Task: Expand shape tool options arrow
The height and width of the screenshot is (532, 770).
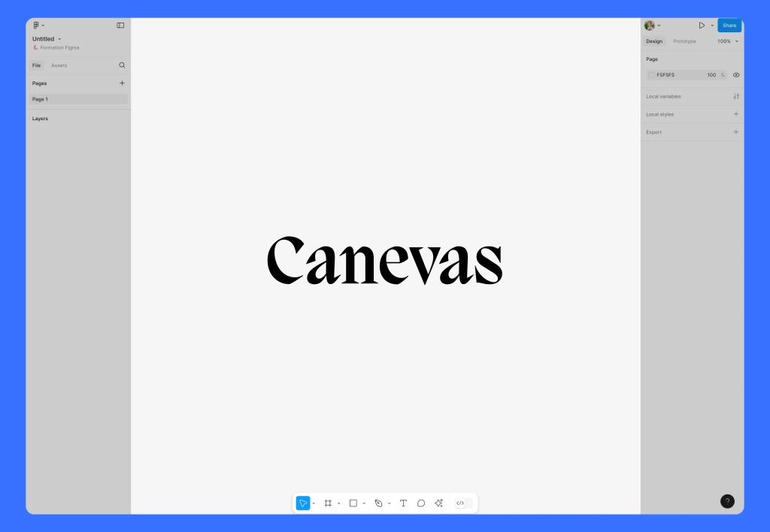Action: point(364,503)
